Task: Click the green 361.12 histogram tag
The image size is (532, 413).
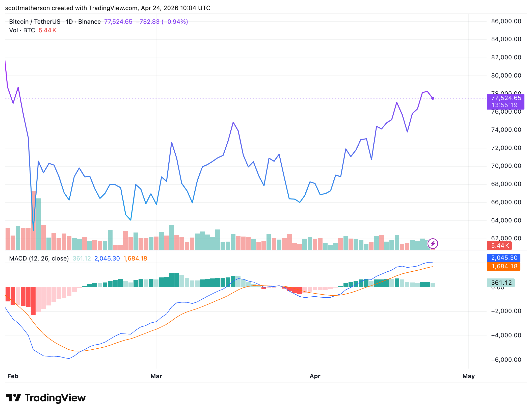Action: (x=501, y=283)
